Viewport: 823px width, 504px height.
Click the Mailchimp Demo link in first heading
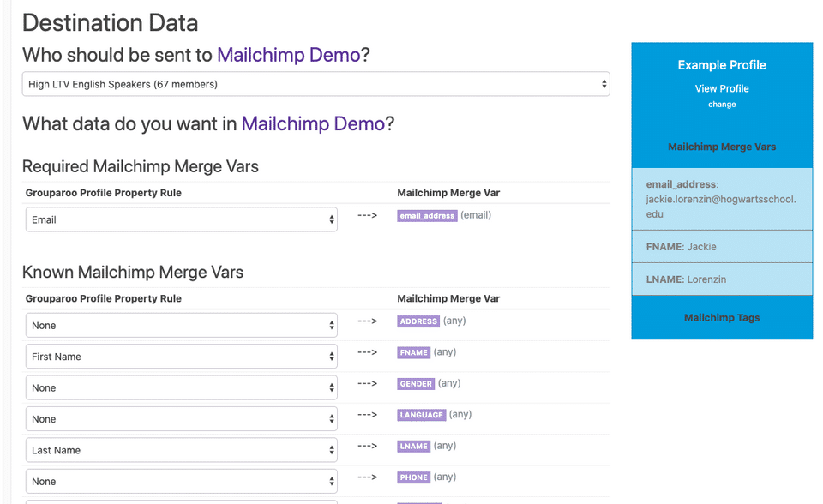tap(288, 55)
